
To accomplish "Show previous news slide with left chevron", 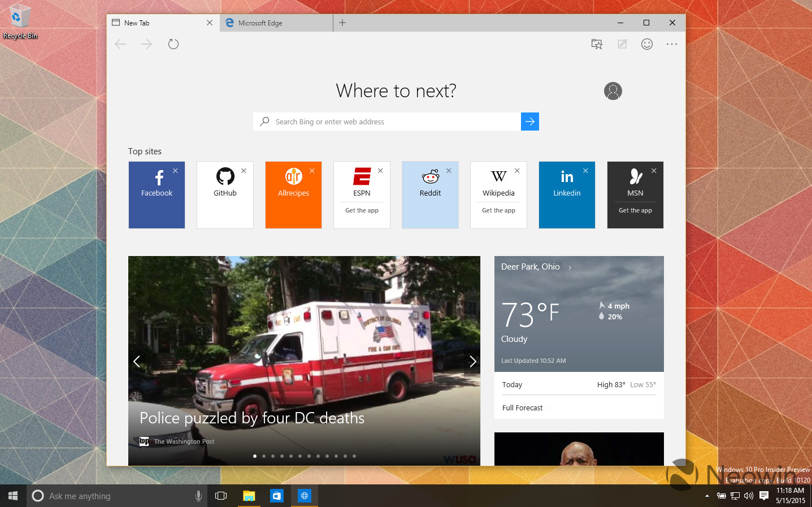I will [136, 361].
